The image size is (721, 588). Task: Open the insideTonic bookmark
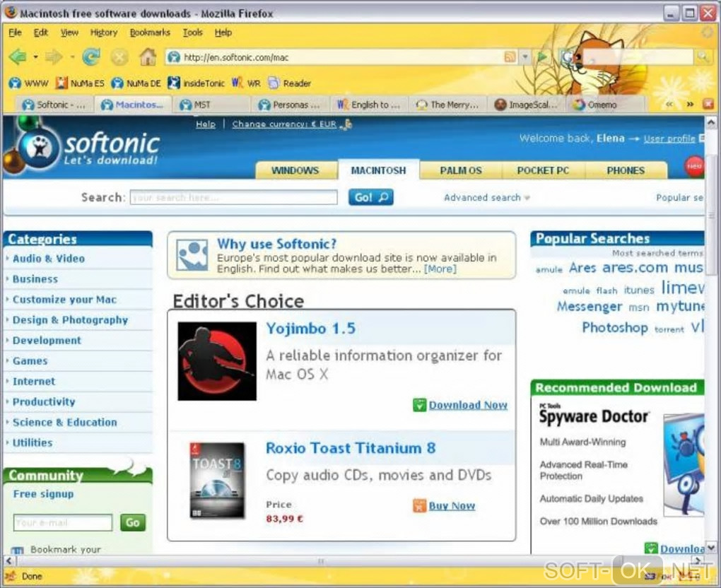[x=196, y=83]
